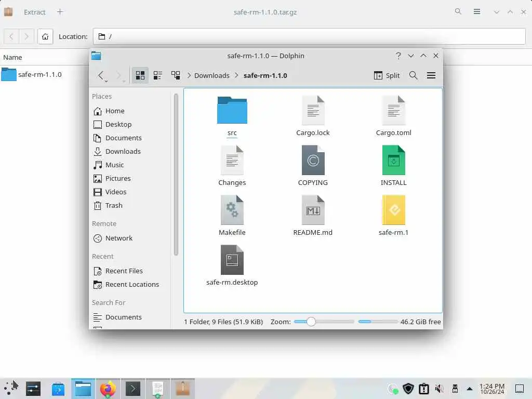Switch Dolphin to Details tree view
This screenshot has width=532, height=399.
click(176, 75)
